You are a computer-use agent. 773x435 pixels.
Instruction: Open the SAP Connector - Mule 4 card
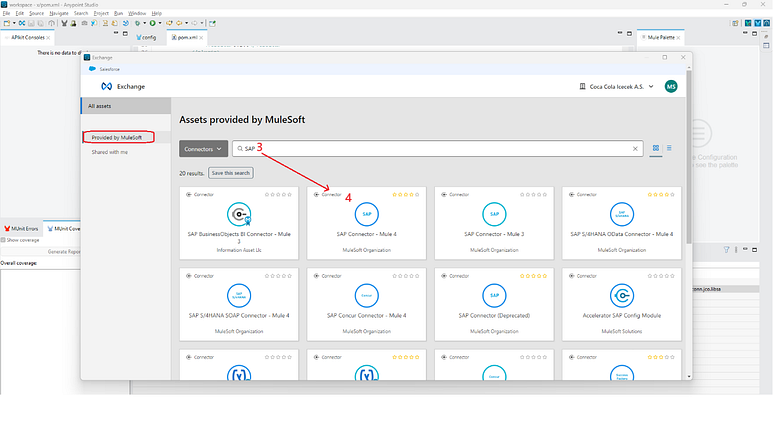366,223
